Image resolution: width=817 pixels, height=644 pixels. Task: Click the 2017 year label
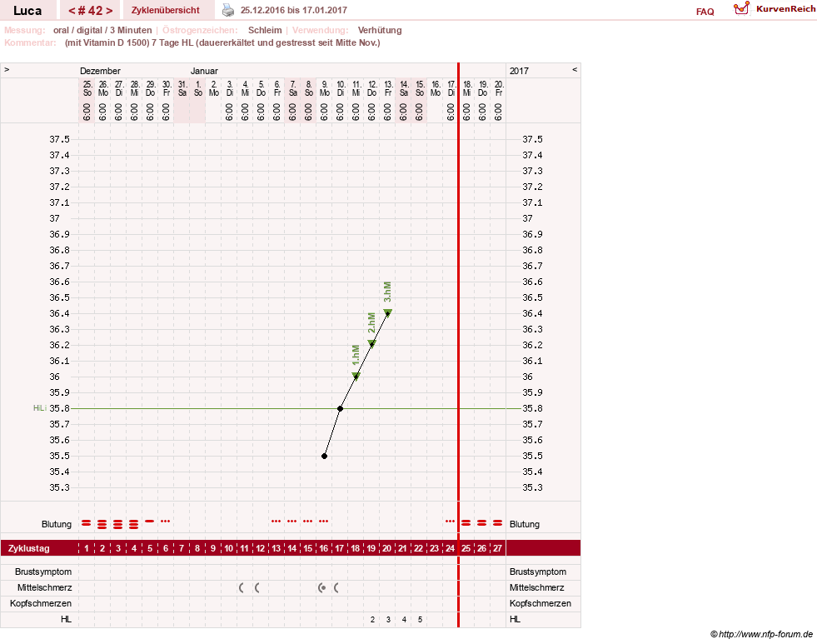click(519, 71)
